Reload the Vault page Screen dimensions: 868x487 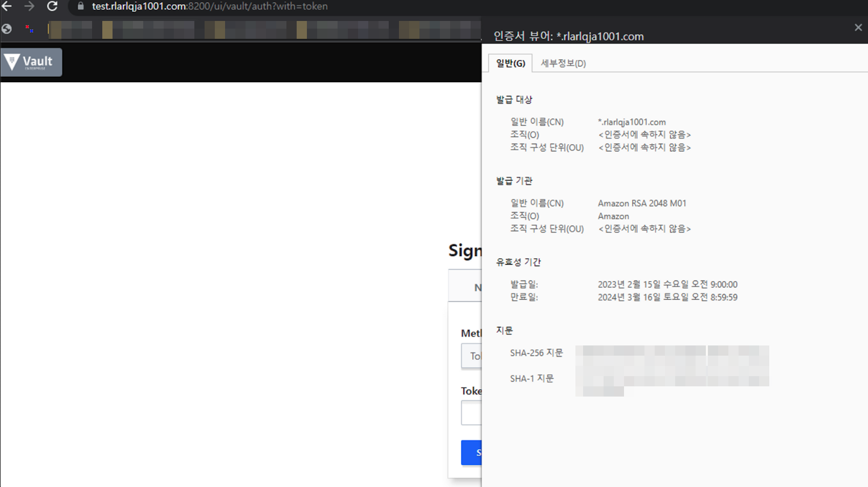[x=52, y=6]
